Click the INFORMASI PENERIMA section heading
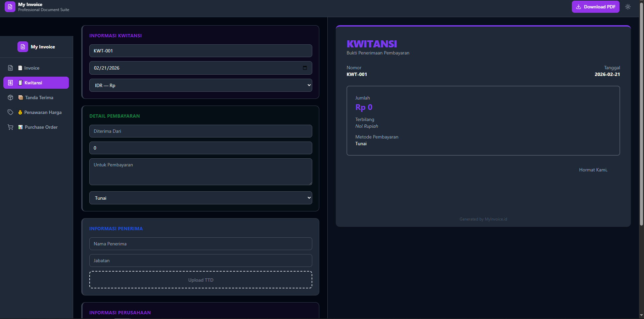644x319 pixels. pyautogui.click(x=116, y=229)
